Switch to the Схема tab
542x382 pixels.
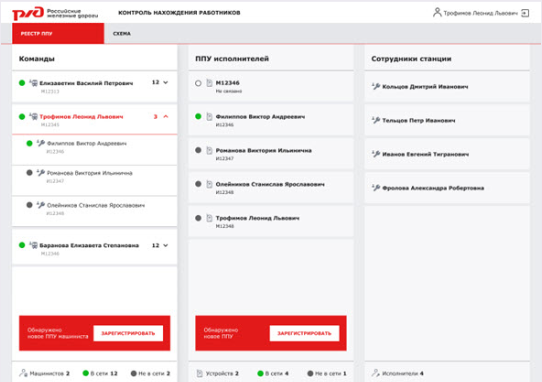(x=122, y=34)
